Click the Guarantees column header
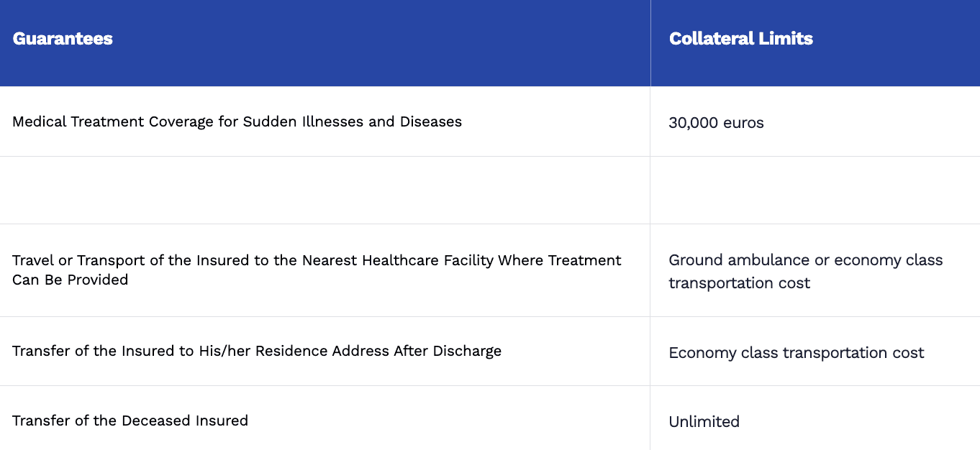The height and width of the screenshot is (450, 980). click(63, 39)
